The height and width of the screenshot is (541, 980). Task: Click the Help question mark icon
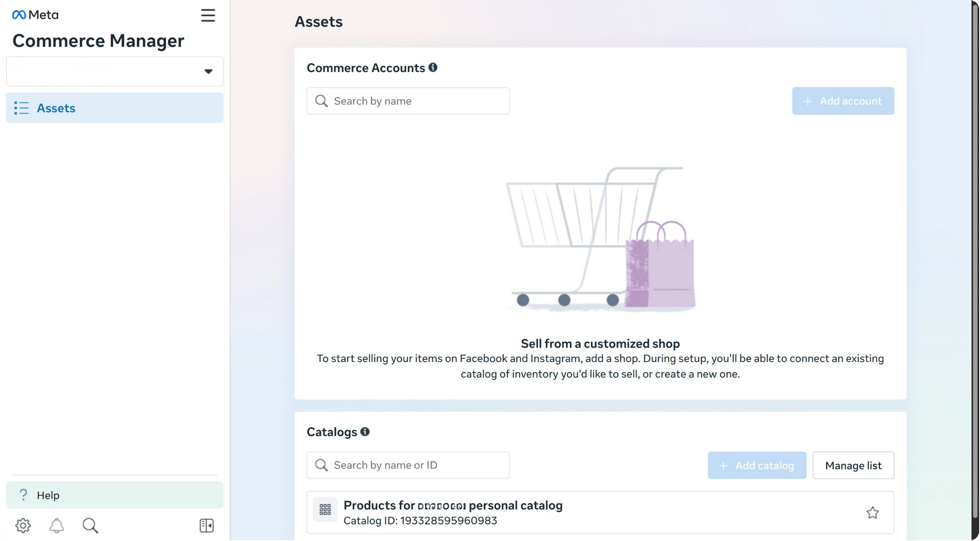pyautogui.click(x=23, y=495)
